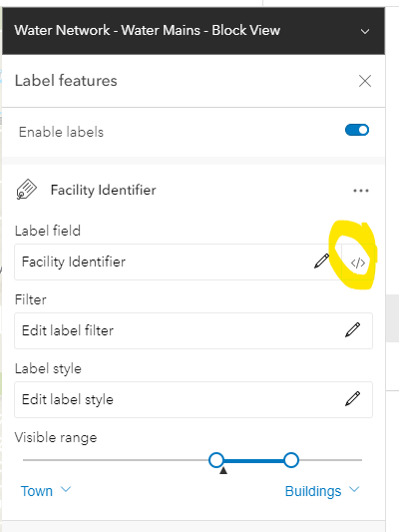Click the Label features heading
This screenshot has height=532, width=399.
[66, 81]
